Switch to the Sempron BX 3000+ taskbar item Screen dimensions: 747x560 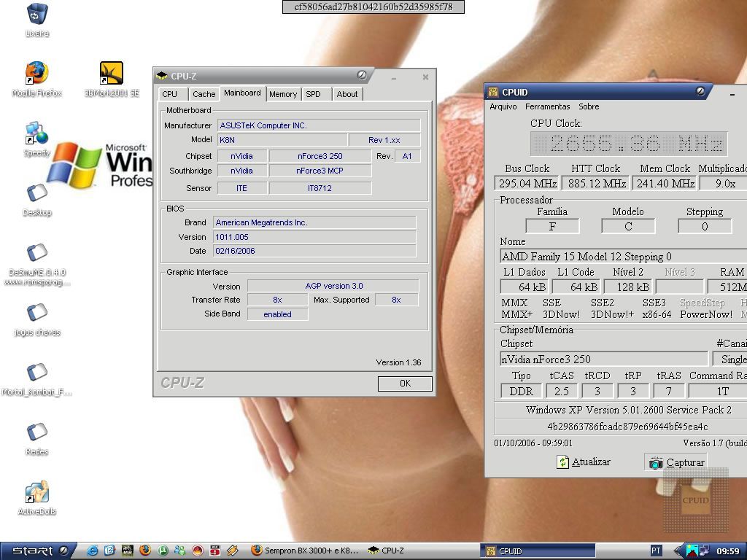(x=305, y=551)
